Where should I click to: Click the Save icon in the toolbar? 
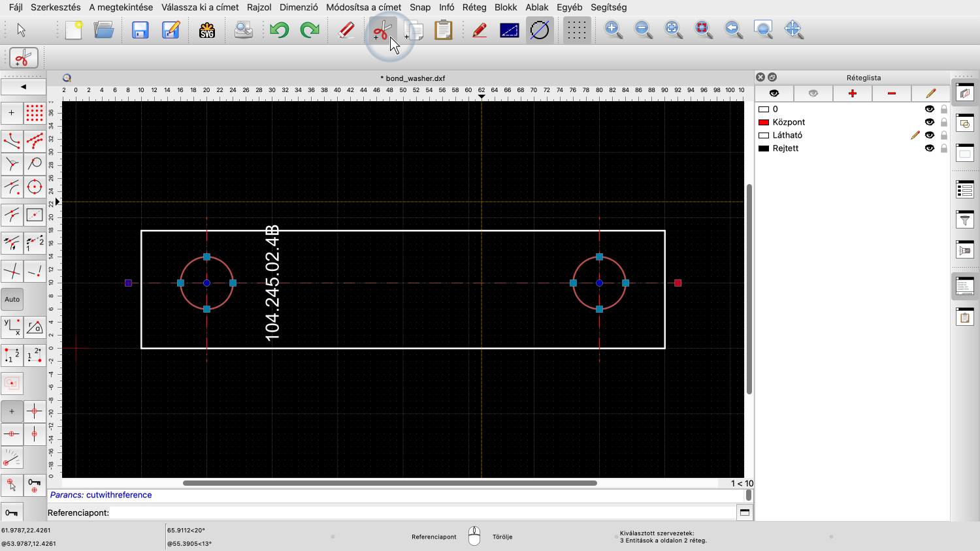coord(140,30)
